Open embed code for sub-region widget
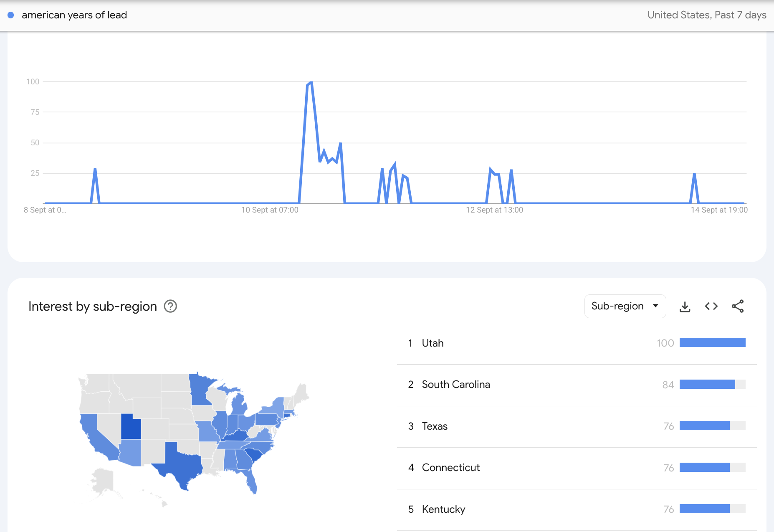Screen dimensions: 774x532 point(711,307)
